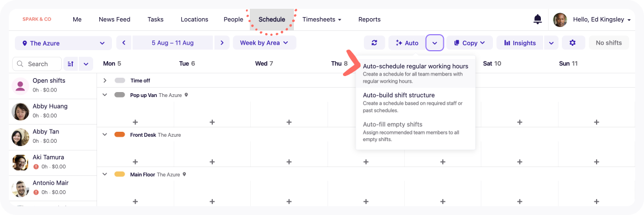Collapse the Pop up Van area
The height and width of the screenshot is (215, 644).
coord(105,95)
